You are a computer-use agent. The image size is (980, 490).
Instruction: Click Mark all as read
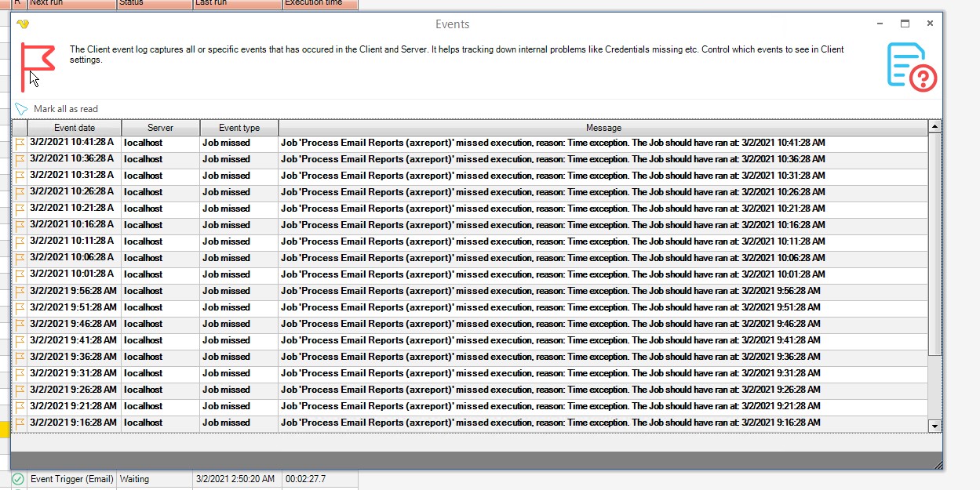coord(66,109)
